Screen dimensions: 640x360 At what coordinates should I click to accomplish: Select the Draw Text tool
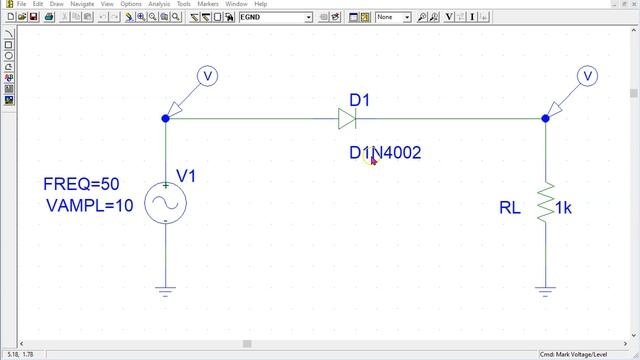click(x=9, y=78)
